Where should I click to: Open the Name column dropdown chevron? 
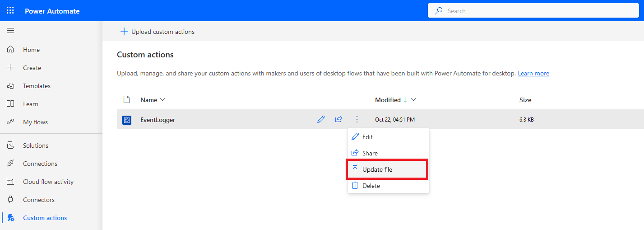point(163,100)
